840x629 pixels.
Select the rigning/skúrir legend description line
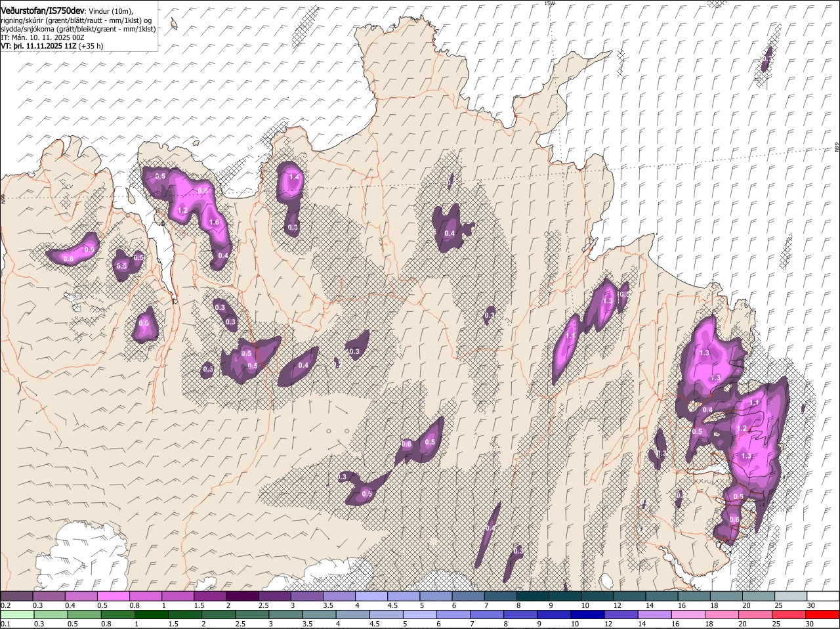point(76,20)
